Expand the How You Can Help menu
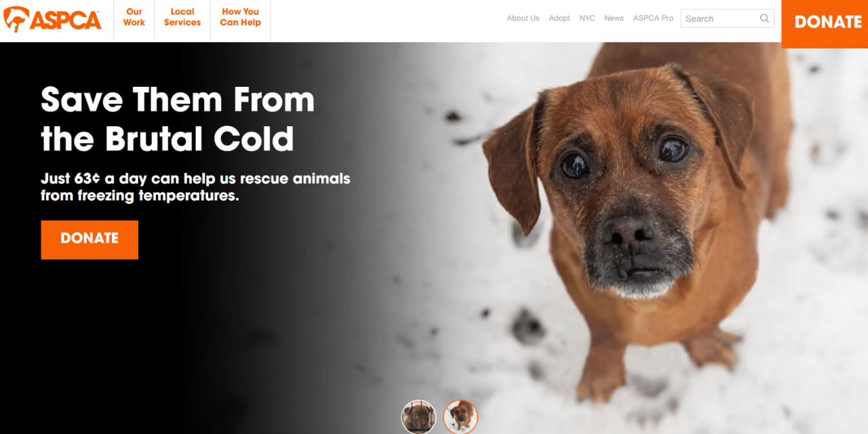The height and width of the screenshot is (434, 868). [x=240, y=17]
